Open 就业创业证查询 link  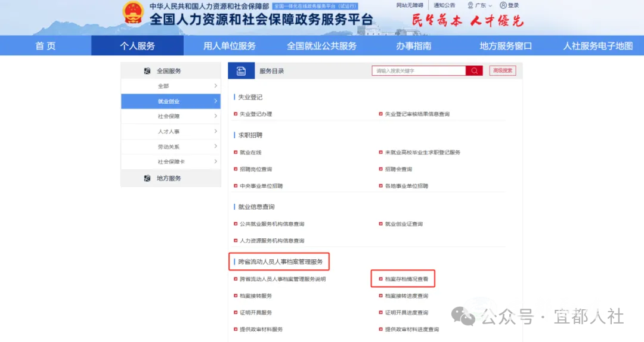(404, 224)
